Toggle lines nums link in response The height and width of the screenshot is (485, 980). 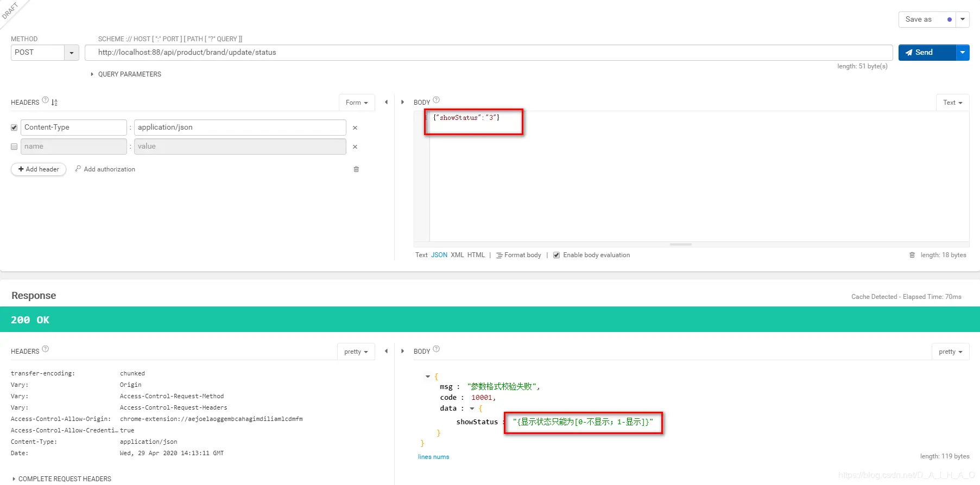pyautogui.click(x=434, y=457)
